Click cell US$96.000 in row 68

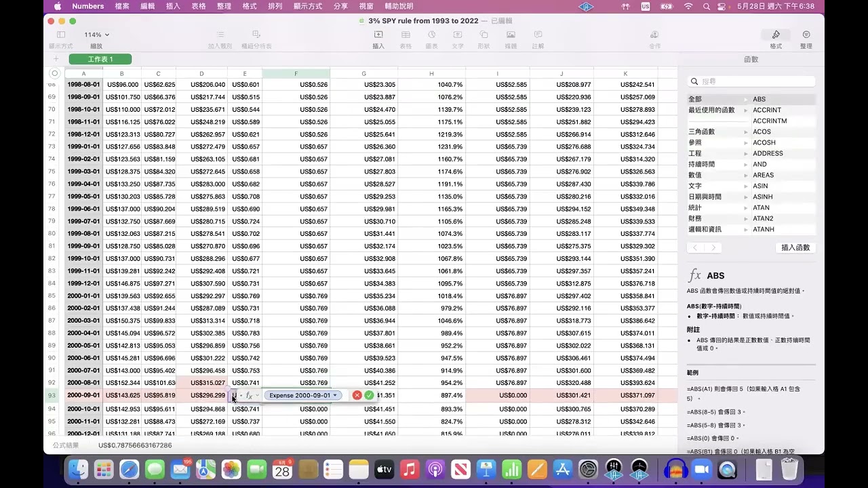coord(122,85)
